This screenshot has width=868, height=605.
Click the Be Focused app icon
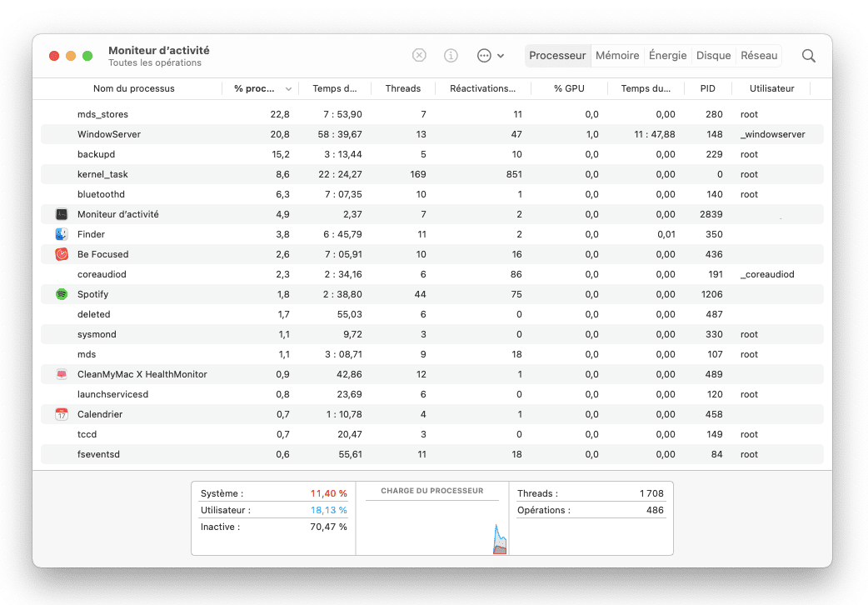[x=62, y=254]
